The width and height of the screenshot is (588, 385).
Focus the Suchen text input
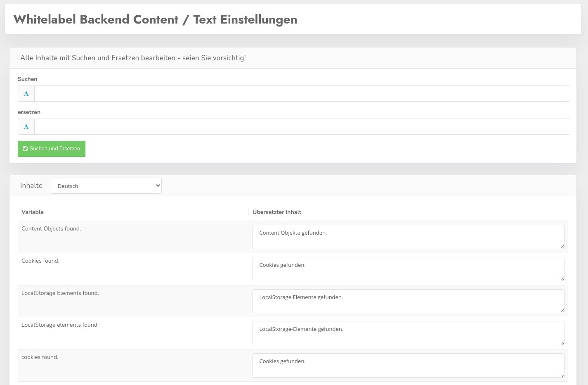coord(302,94)
